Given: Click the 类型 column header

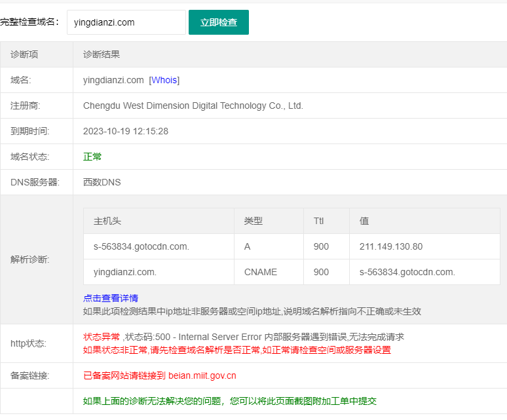Looking at the screenshot, I should tap(253, 221).
